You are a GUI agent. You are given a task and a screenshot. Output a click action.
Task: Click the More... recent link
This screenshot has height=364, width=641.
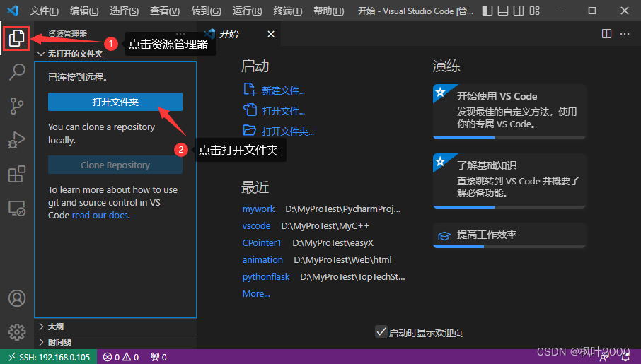pos(256,294)
